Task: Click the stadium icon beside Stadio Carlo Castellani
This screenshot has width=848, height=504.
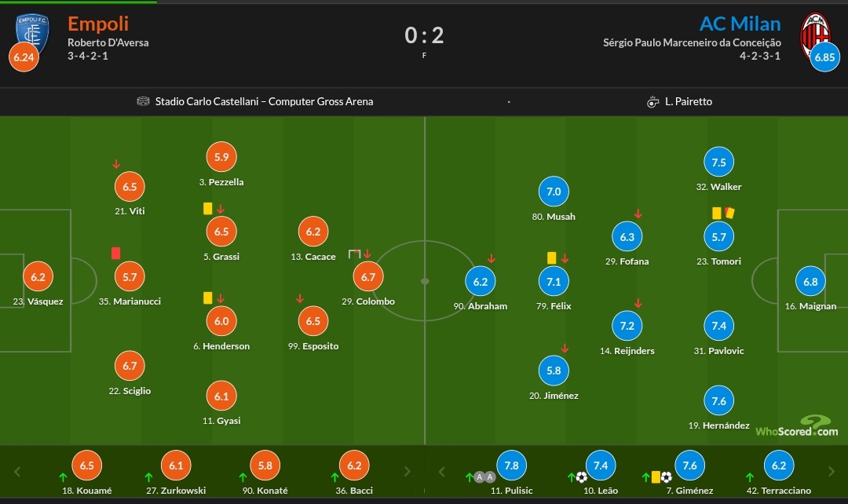Action: pos(143,101)
